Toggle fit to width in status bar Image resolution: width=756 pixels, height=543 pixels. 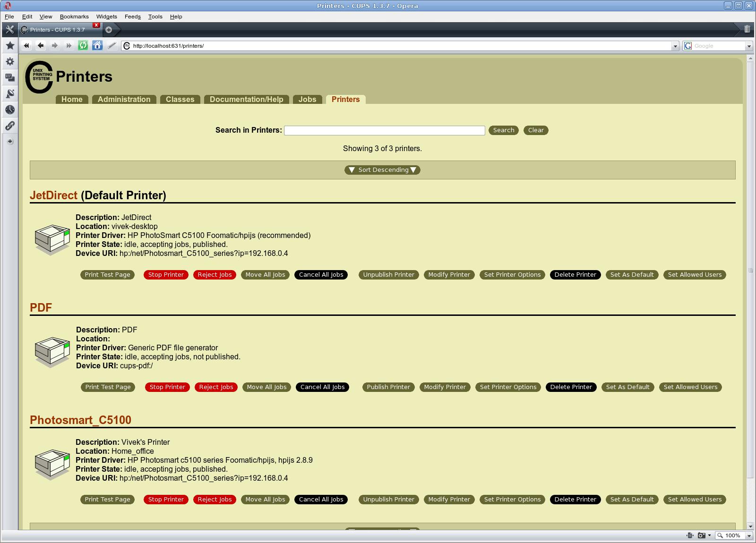tap(690, 535)
